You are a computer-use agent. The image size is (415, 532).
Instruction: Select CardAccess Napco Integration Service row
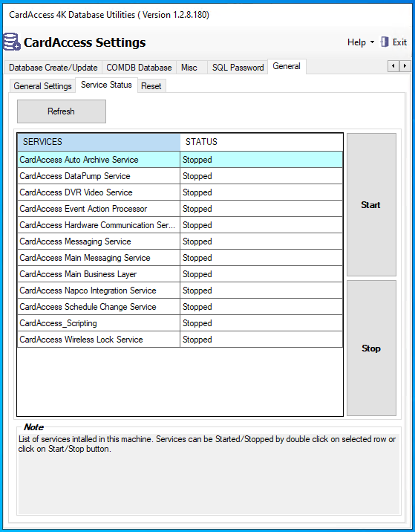180,290
